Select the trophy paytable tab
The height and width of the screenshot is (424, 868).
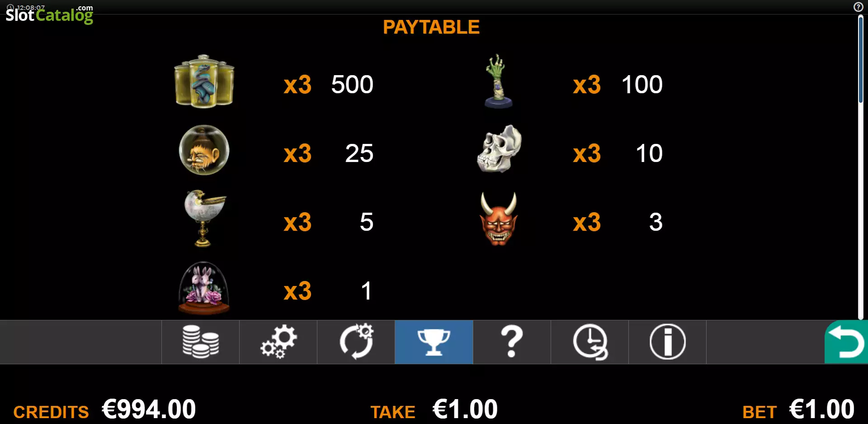[434, 342]
